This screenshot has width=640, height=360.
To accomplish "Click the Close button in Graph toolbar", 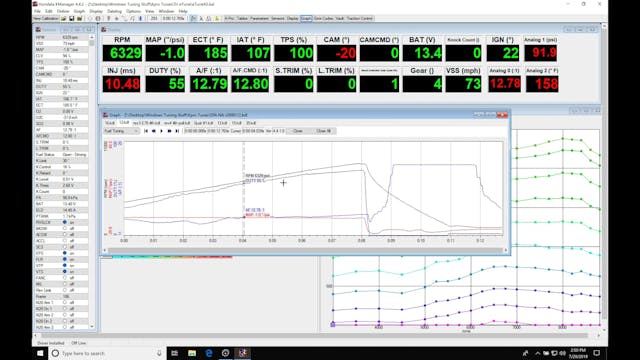I will [x=298, y=131].
